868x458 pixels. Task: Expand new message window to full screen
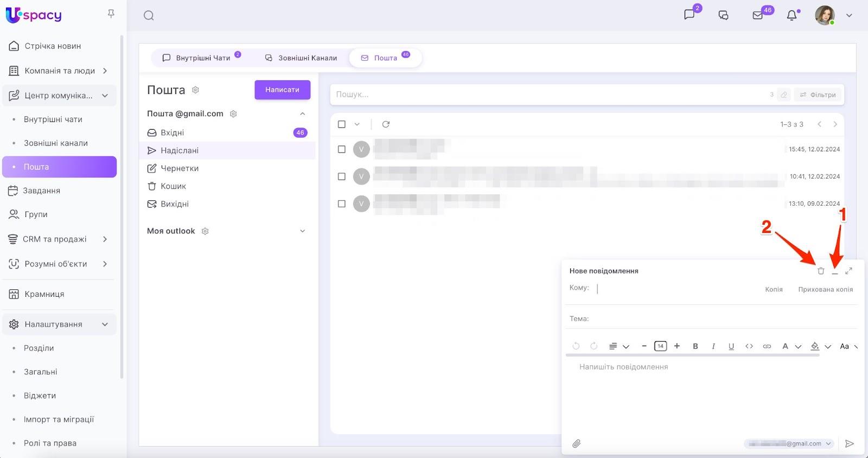849,271
